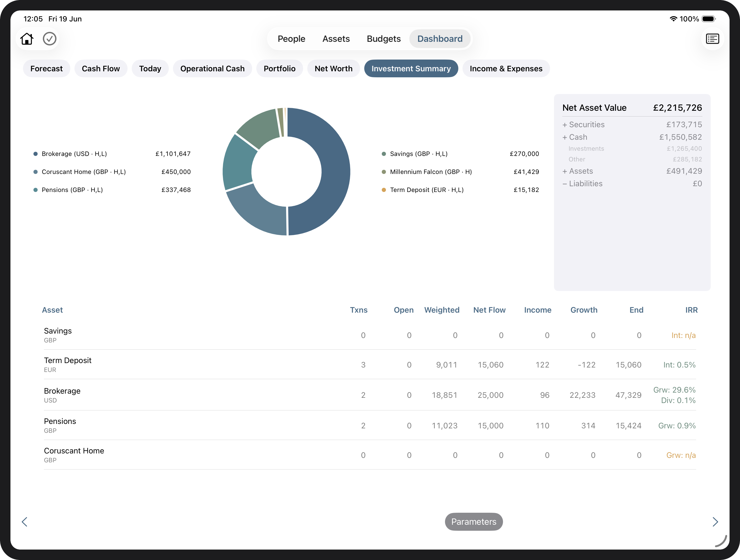This screenshot has height=560, width=740.
Task: Select Pensions (GBP · H,L) legend entry
Action: 112,190
